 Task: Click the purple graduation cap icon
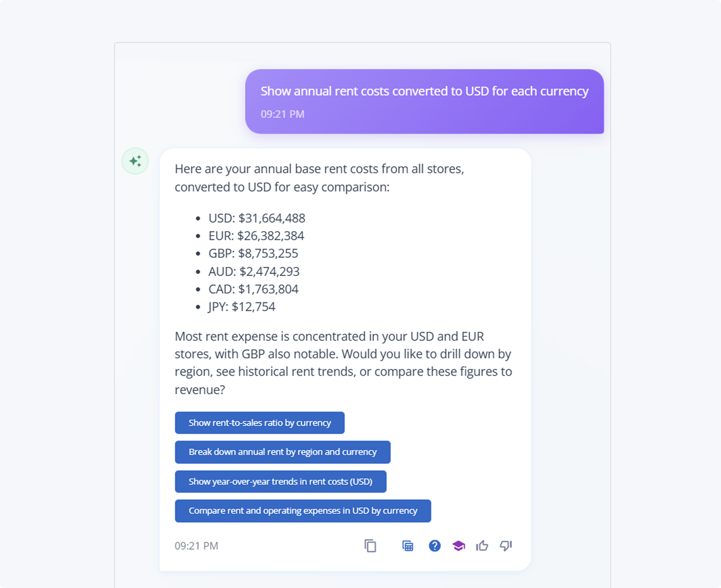[x=458, y=546]
